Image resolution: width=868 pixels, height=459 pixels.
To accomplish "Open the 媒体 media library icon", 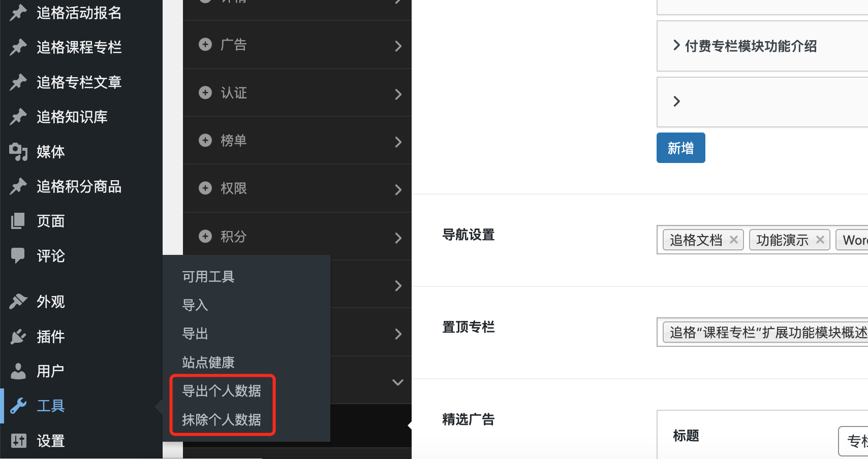I will point(18,151).
